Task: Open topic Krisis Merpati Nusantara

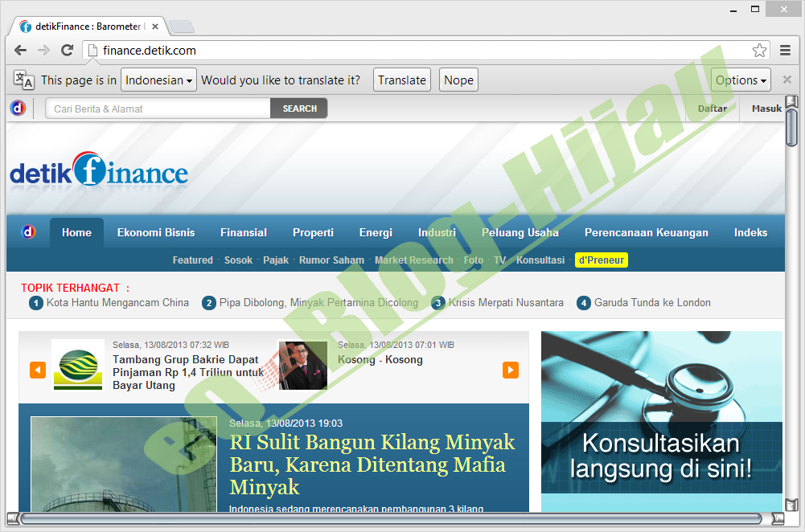Action: click(x=506, y=303)
